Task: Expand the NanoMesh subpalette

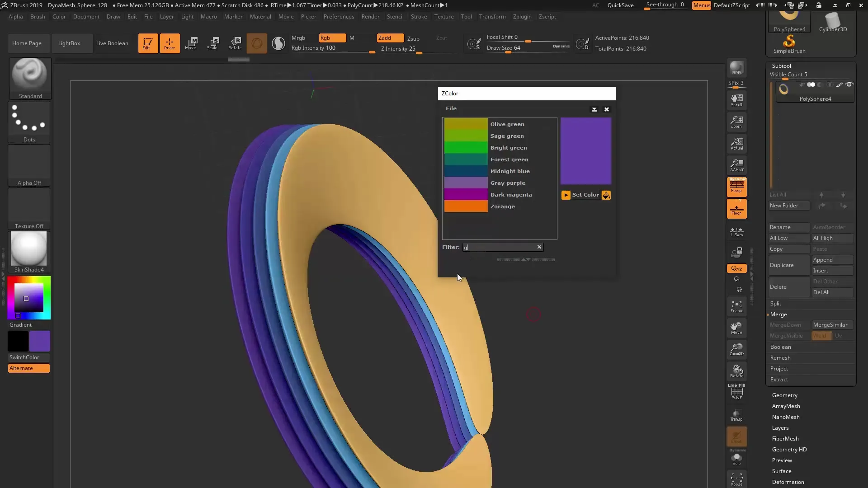Action: tap(786, 417)
